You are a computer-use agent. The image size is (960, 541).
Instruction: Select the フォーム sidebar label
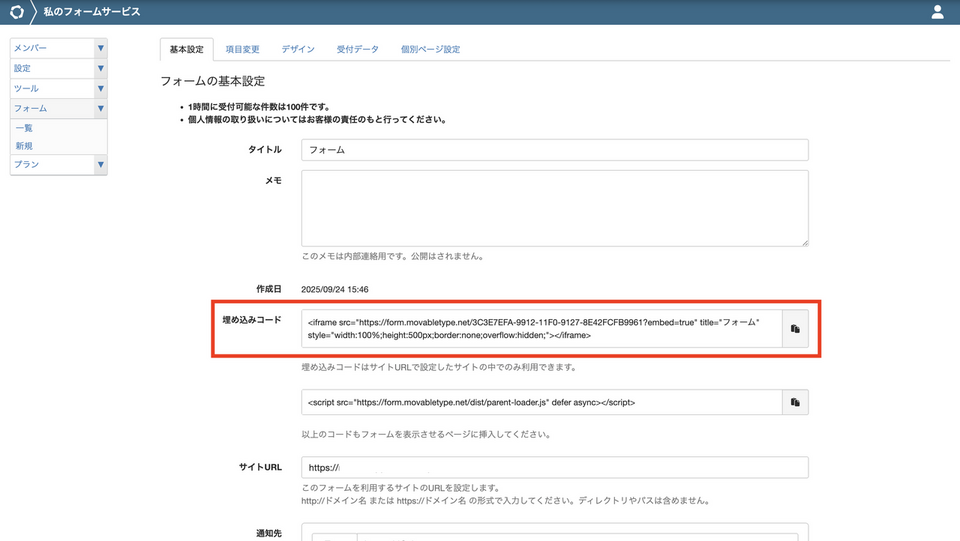(31, 108)
